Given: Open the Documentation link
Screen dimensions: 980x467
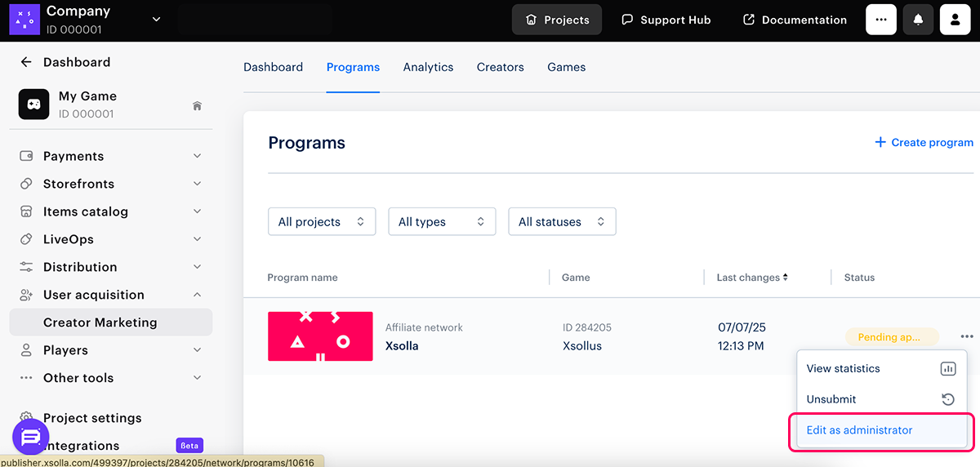Looking at the screenshot, I should tap(795, 20).
